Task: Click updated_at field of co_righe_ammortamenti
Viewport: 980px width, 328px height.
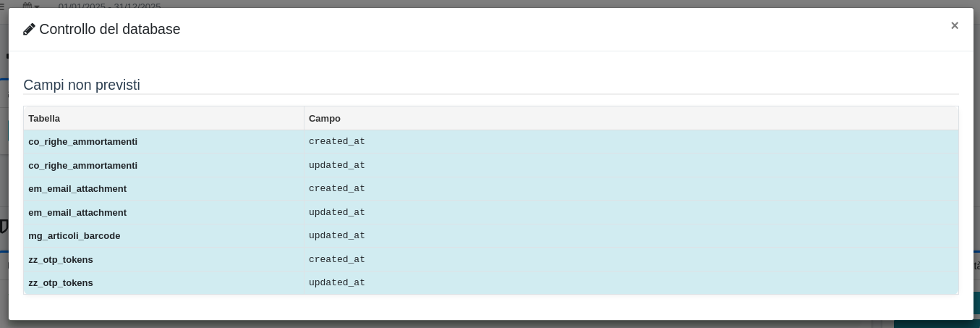Action: click(x=337, y=165)
